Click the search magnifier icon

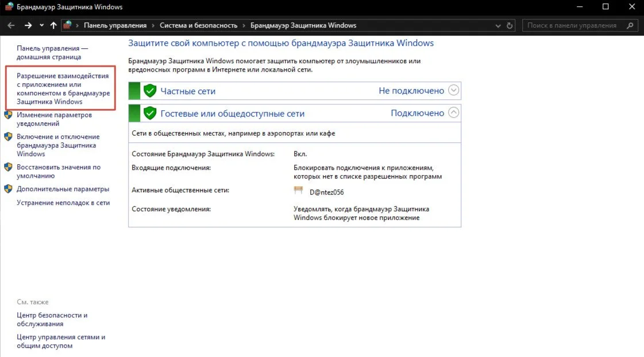point(630,25)
